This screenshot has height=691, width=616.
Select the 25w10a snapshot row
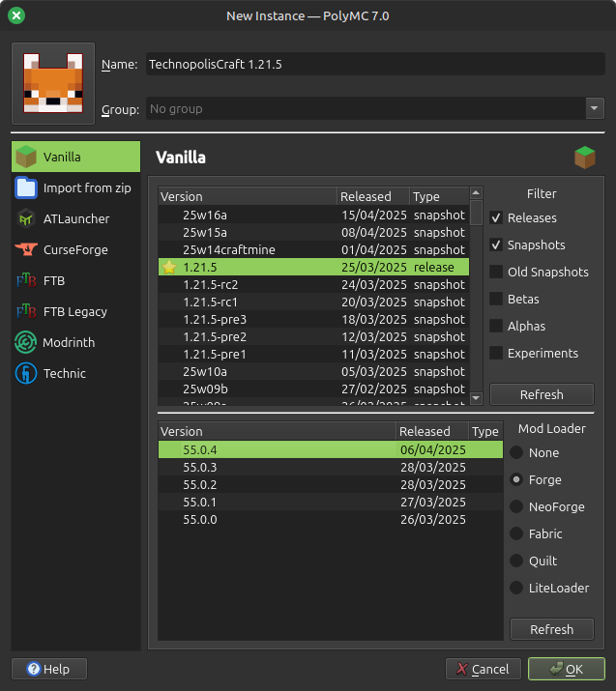click(x=313, y=371)
